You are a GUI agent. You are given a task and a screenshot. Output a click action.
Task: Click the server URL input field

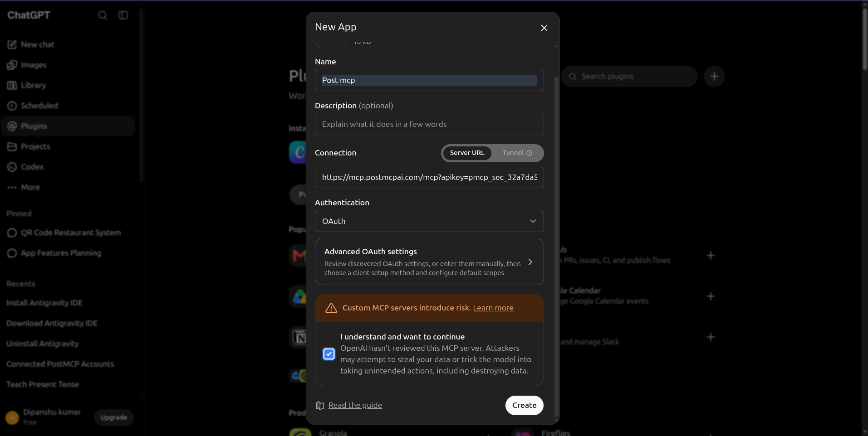click(x=429, y=177)
